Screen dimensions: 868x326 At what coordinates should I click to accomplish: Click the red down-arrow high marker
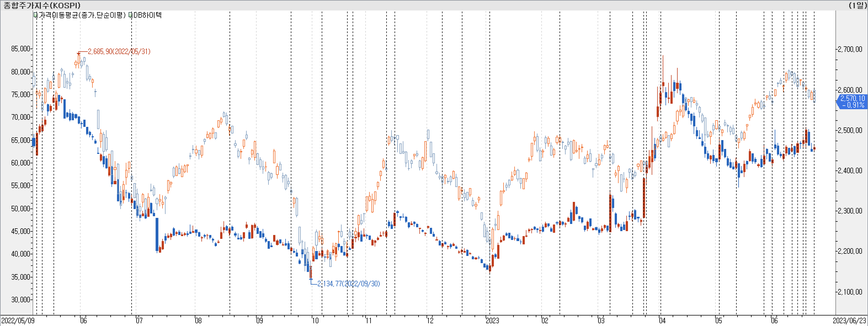click(79, 54)
